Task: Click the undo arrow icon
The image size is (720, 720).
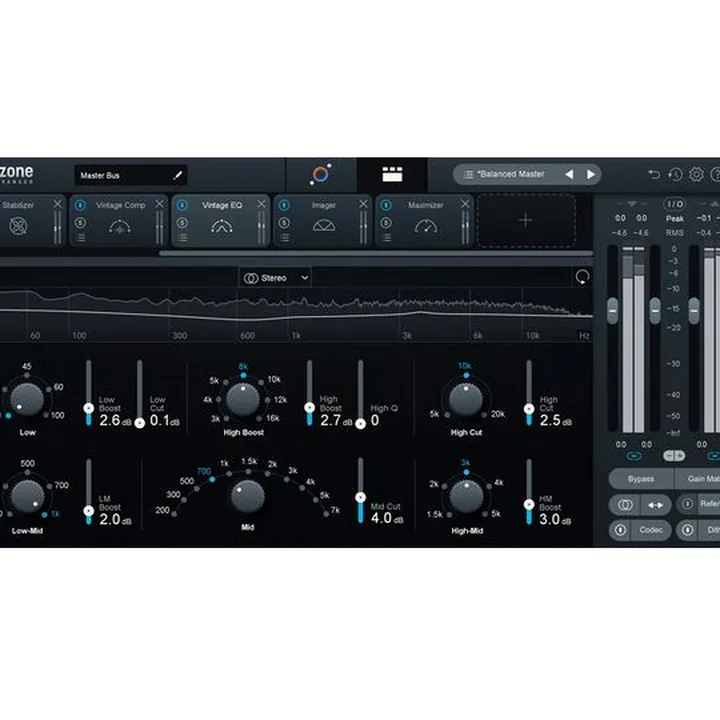Action: tap(654, 174)
